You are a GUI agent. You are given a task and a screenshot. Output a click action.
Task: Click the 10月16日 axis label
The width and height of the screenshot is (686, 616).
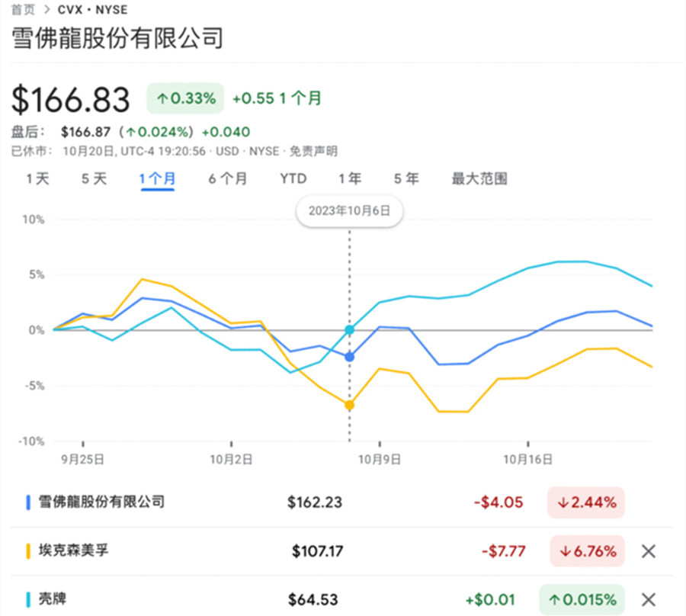(x=528, y=460)
